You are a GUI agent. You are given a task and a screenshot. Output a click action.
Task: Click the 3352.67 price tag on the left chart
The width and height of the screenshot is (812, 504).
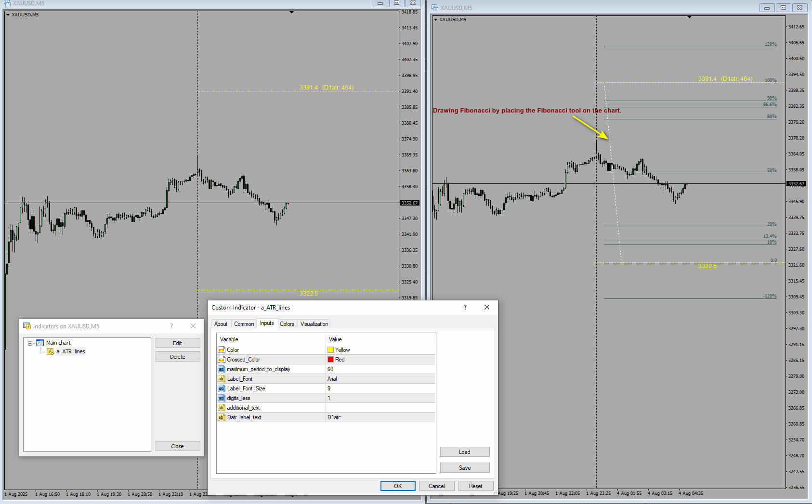[410, 203]
